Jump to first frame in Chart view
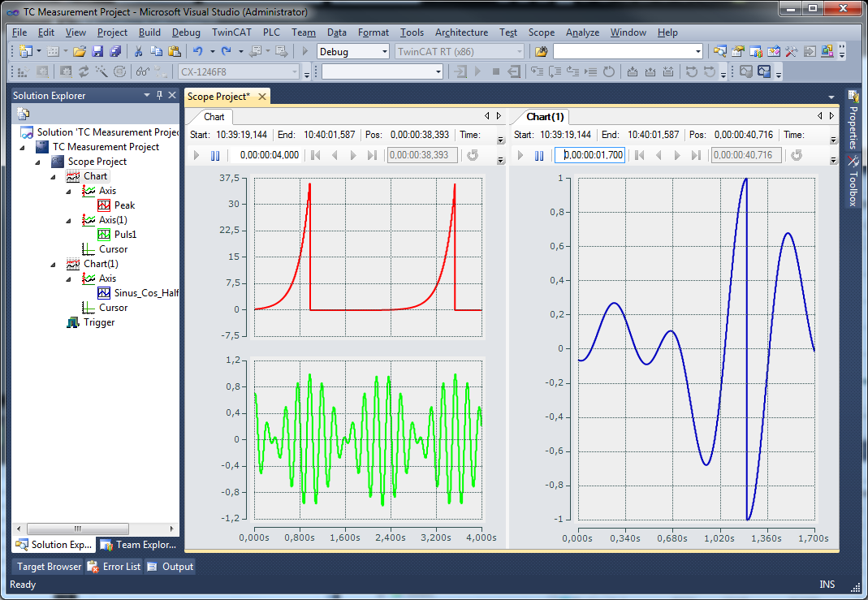868x600 pixels. click(x=314, y=155)
